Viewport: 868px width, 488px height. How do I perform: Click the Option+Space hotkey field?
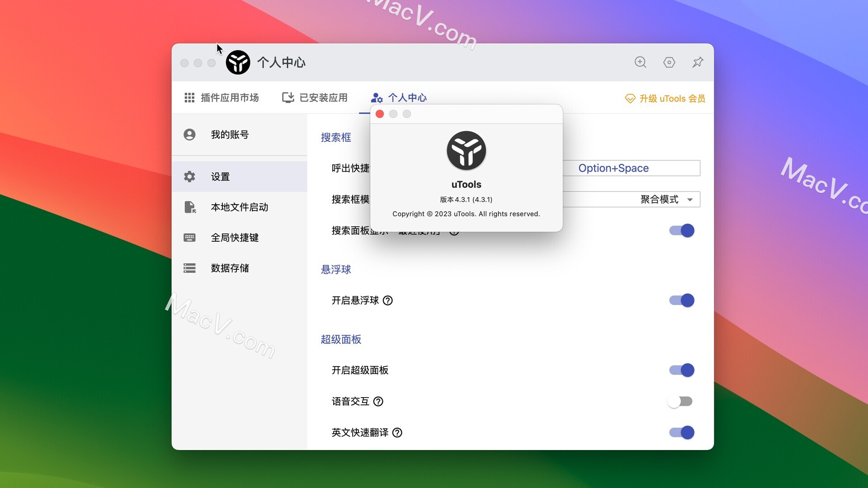tap(632, 168)
